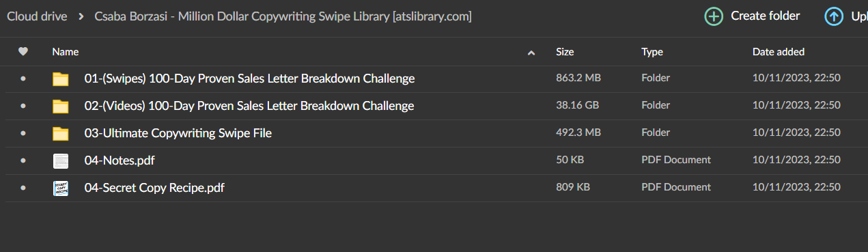Select the 04-Secret Copy Recipe.pdf file name
The height and width of the screenshot is (252, 868).
click(154, 187)
